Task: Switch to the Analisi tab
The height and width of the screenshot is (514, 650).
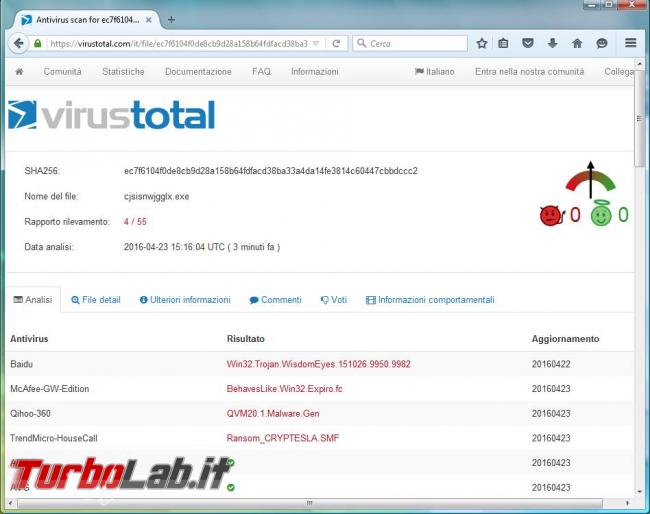Action: pyautogui.click(x=33, y=300)
